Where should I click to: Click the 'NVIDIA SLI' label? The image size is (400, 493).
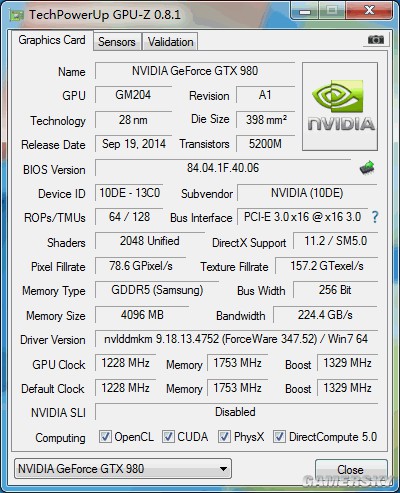coord(58,413)
